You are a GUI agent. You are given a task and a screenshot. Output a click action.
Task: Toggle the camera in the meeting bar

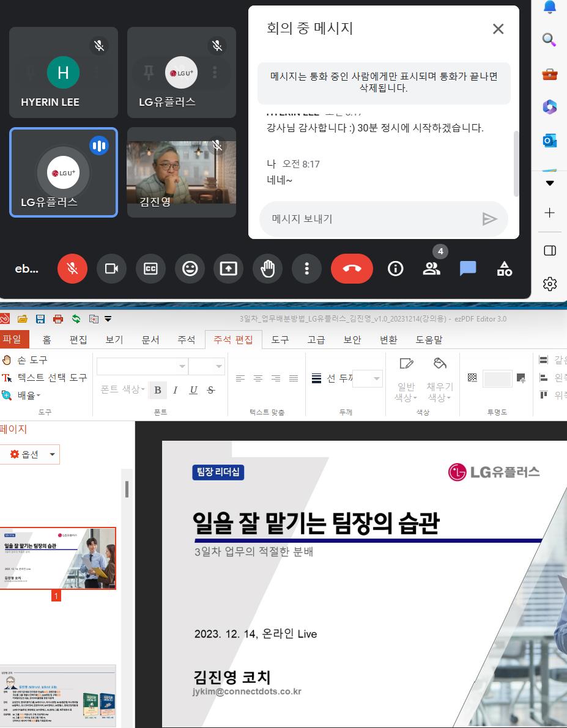[111, 268]
